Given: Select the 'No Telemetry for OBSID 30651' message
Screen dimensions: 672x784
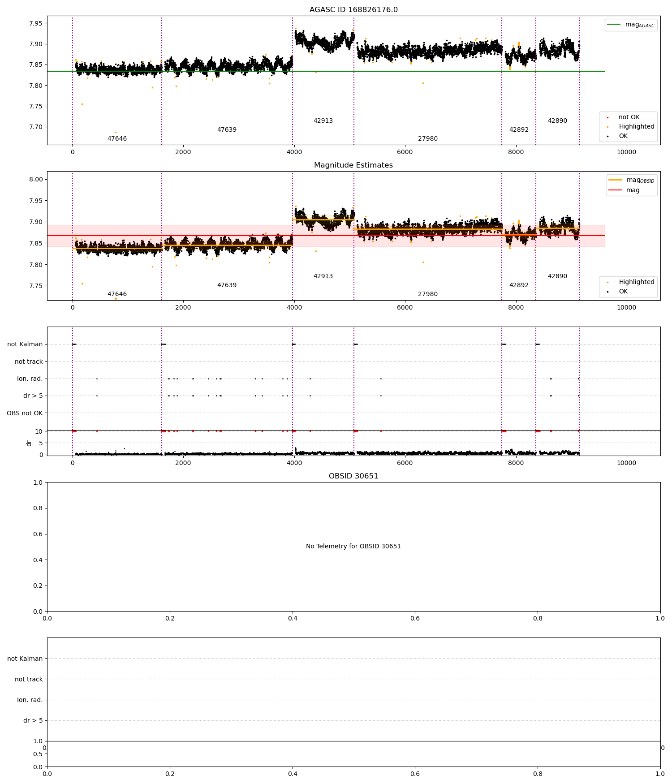Looking at the screenshot, I should 353,547.
